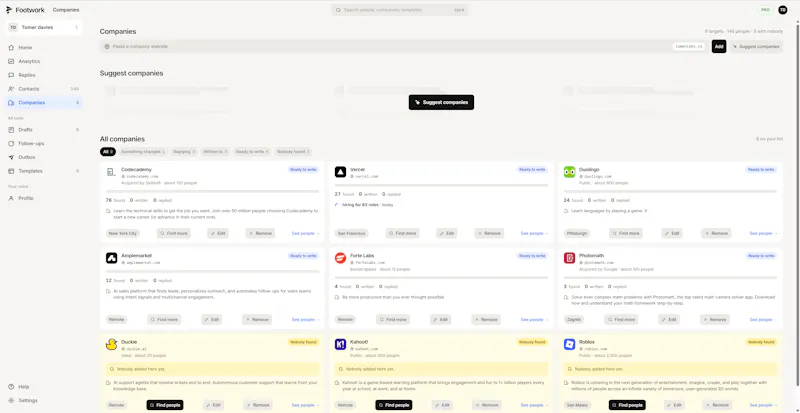
Task: Click the Nobody found badge on Duckie
Action: (x=304, y=342)
